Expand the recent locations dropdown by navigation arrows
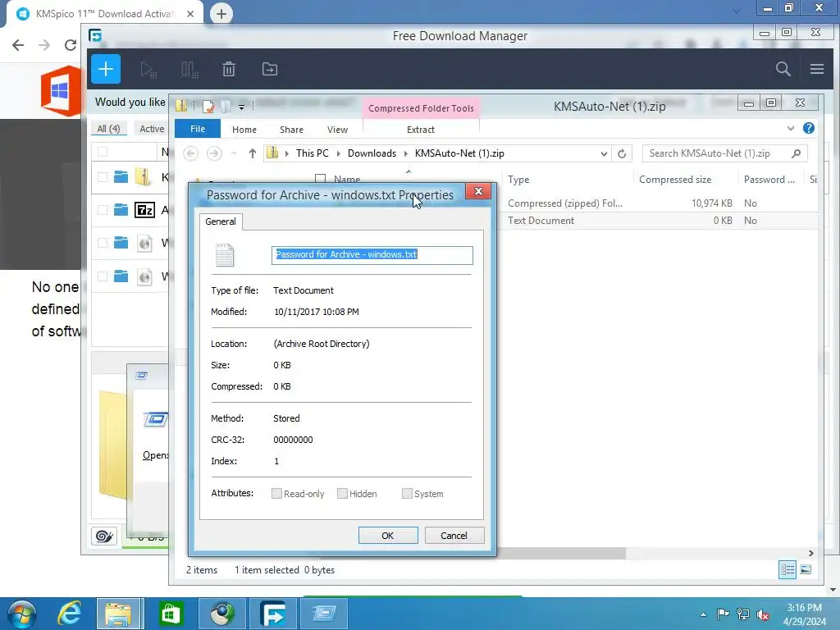Screen dimensions: 840x630 (234, 153)
